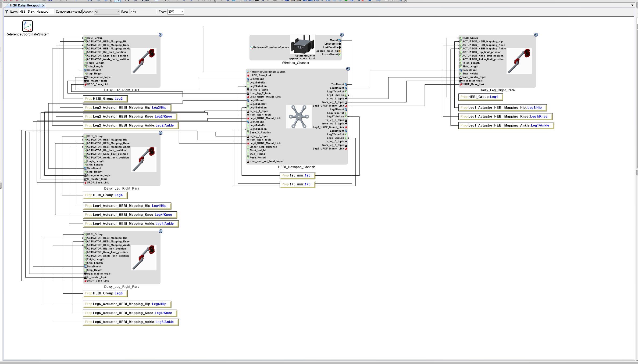Click the R reference badge on Wireless_Chassis
The image size is (638, 364).
[342, 34]
